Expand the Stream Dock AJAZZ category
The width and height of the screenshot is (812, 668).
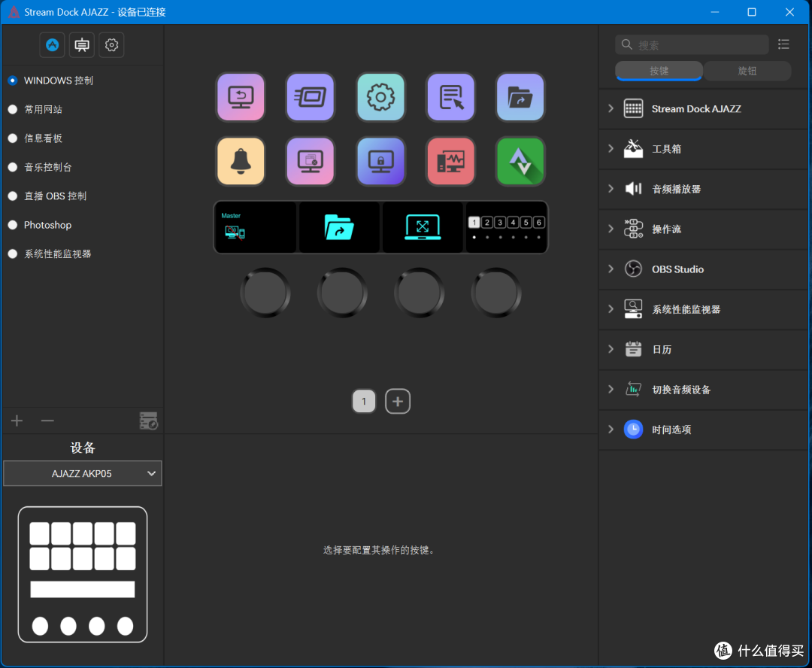click(x=611, y=109)
